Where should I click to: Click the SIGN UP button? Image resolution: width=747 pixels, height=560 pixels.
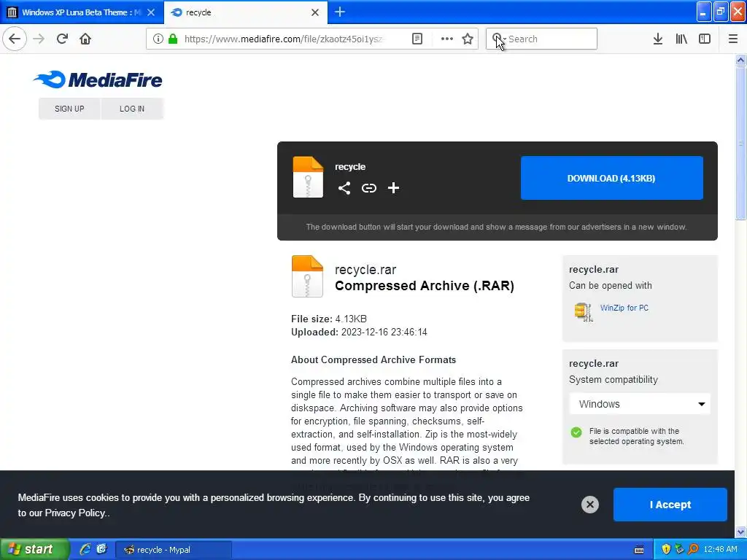[69, 109]
